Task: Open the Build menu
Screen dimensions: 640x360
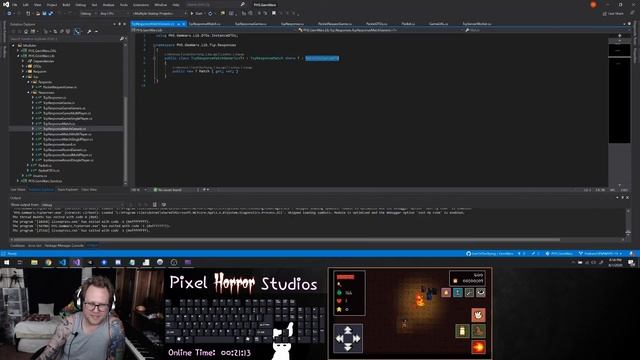Action: click(66, 5)
